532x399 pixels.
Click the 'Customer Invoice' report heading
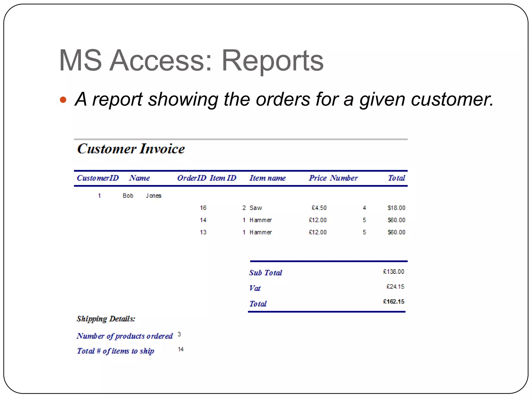(x=131, y=149)
